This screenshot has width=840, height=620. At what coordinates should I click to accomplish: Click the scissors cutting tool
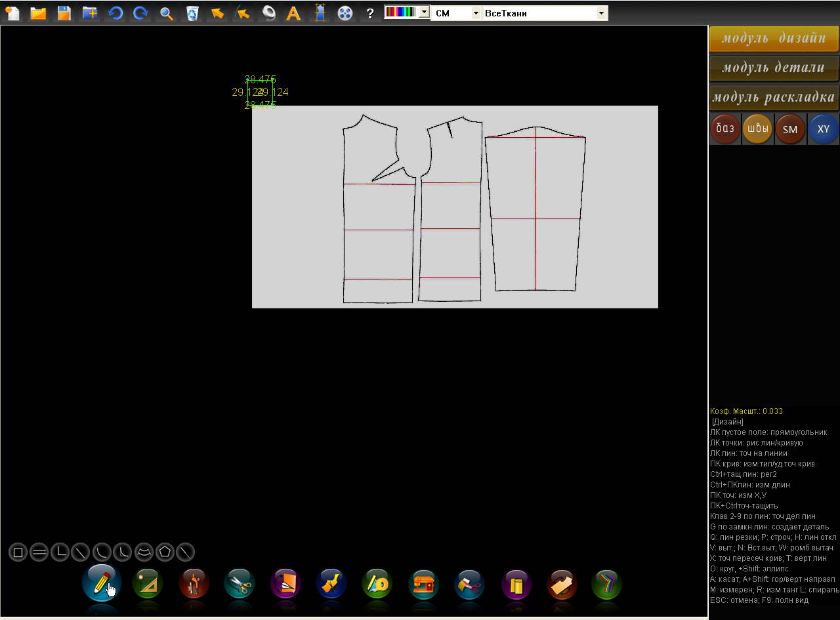point(240,584)
